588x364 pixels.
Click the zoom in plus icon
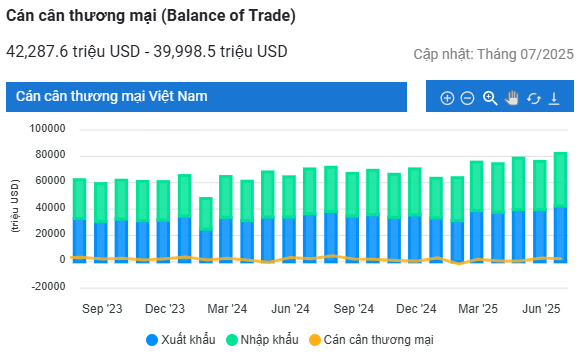[447, 98]
